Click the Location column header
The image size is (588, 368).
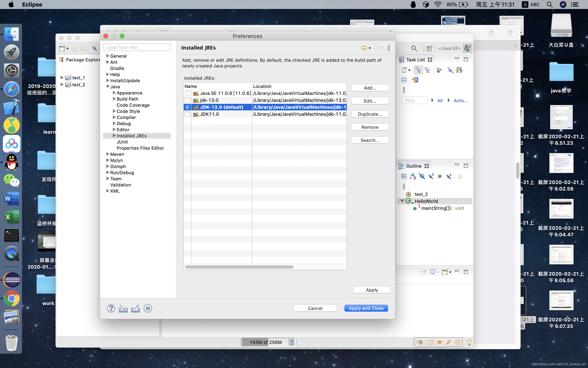(x=299, y=86)
